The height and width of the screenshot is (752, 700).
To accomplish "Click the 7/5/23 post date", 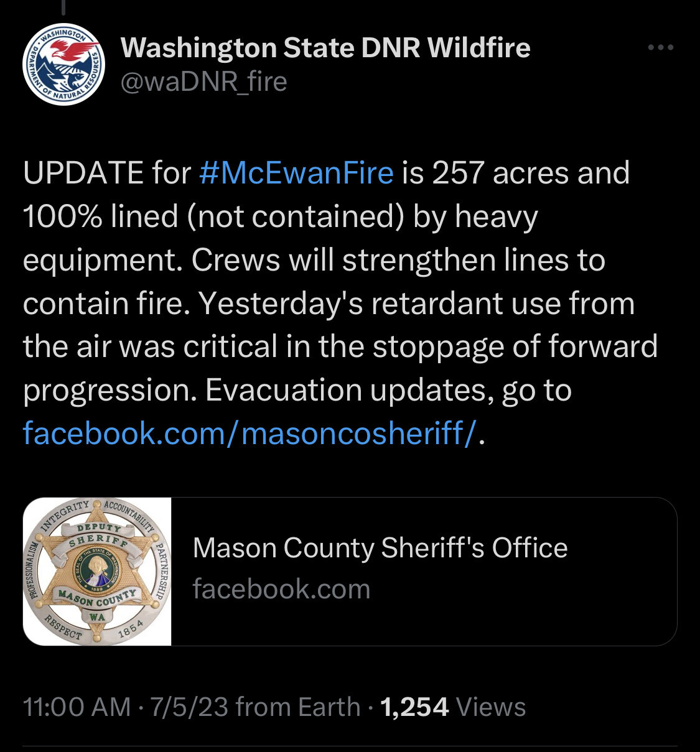I will pyautogui.click(x=189, y=707).
